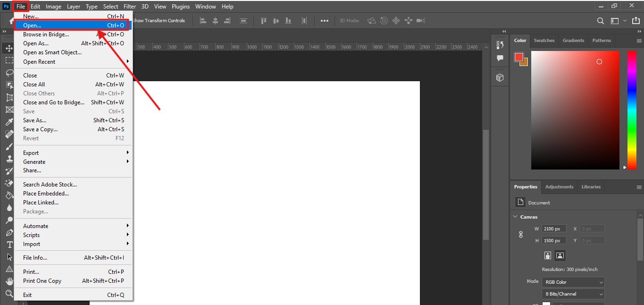Expand the Automate submenu
Viewport: 644px width, 305px height.
pyautogui.click(x=74, y=226)
